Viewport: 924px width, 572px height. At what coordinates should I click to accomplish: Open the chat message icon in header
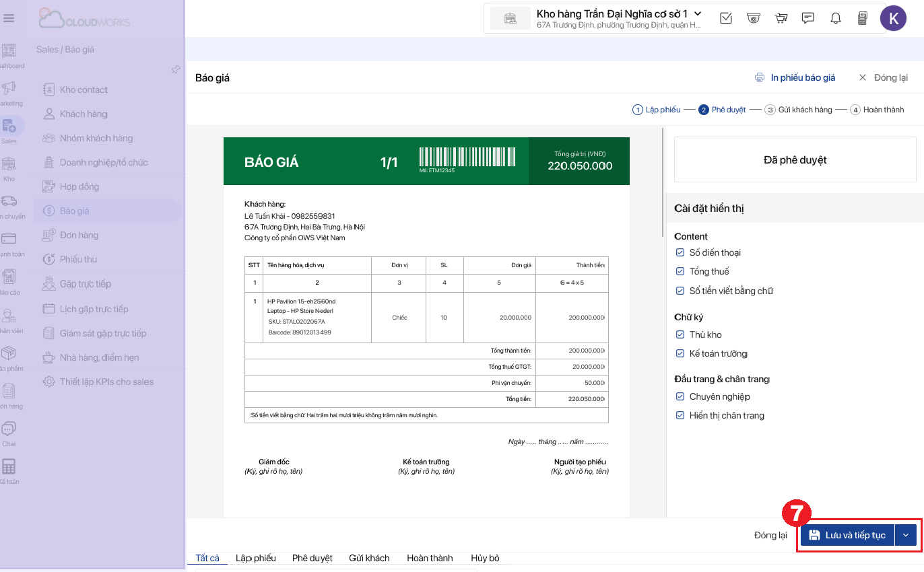[x=808, y=18]
